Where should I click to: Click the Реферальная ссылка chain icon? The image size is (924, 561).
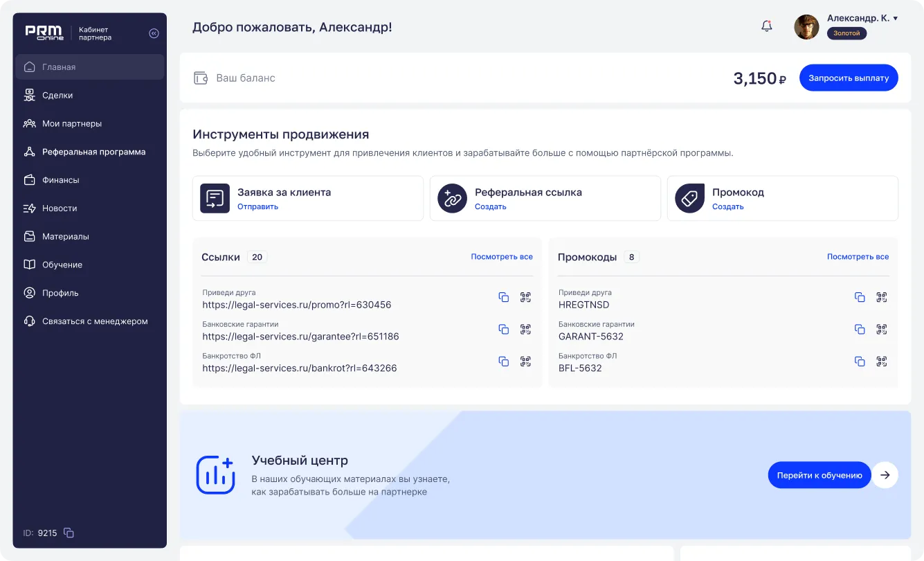(453, 198)
